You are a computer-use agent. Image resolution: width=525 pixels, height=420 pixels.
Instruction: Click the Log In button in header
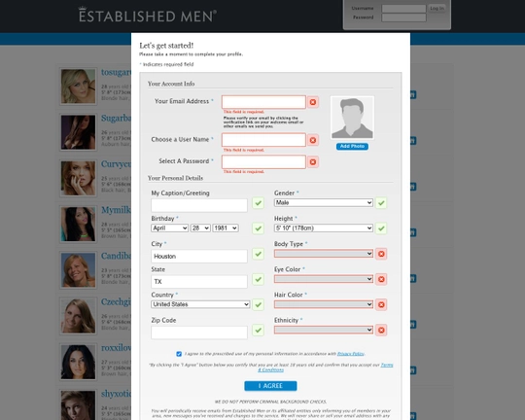tap(437, 9)
